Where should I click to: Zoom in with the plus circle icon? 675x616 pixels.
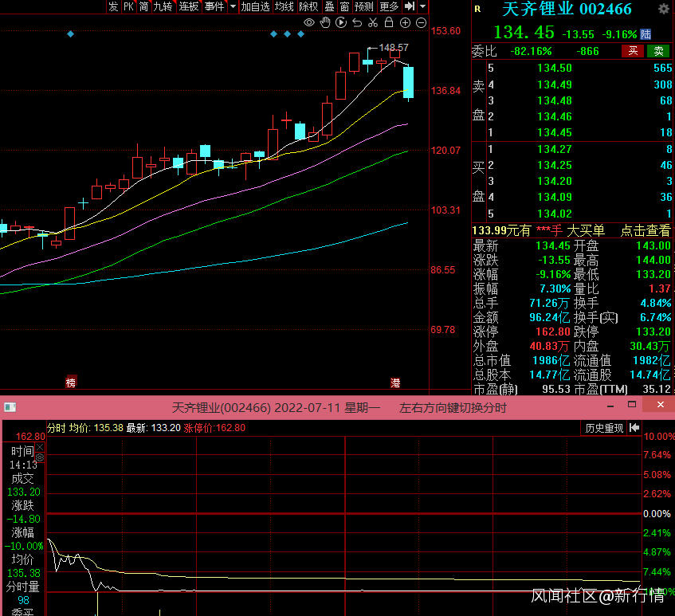[x=405, y=23]
